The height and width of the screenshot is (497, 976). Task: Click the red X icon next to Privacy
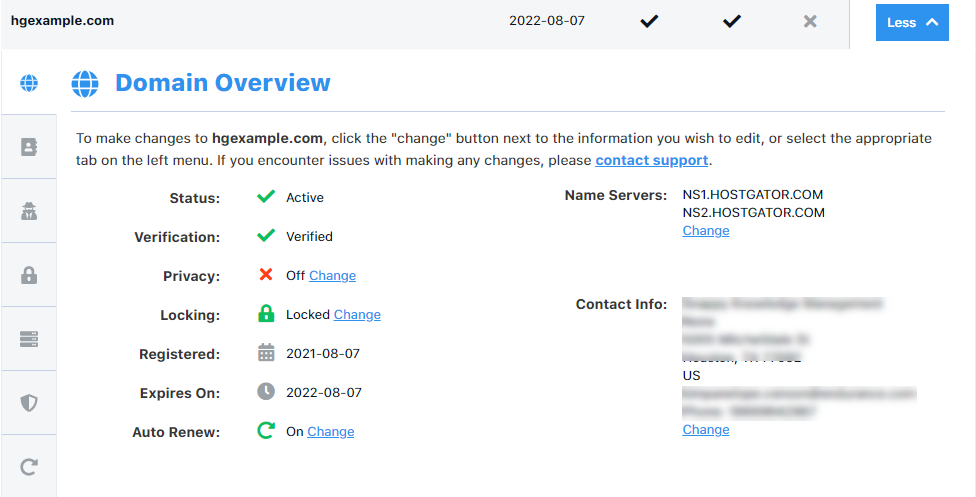click(266, 274)
